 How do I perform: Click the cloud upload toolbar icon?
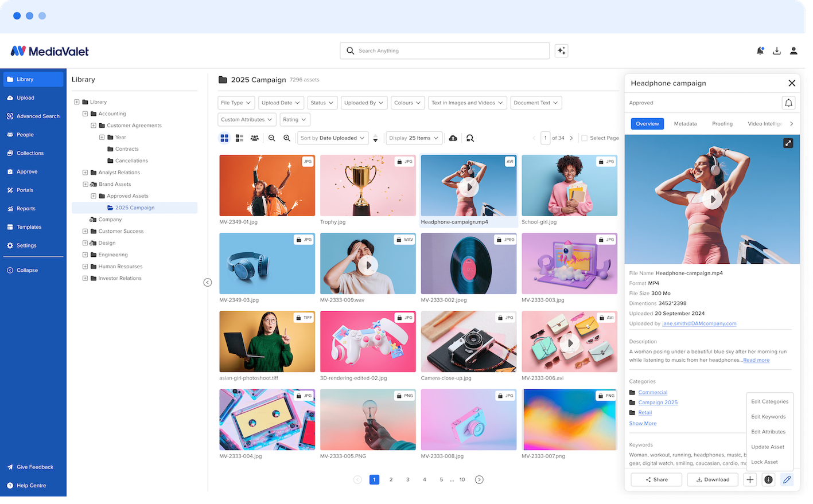point(453,138)
